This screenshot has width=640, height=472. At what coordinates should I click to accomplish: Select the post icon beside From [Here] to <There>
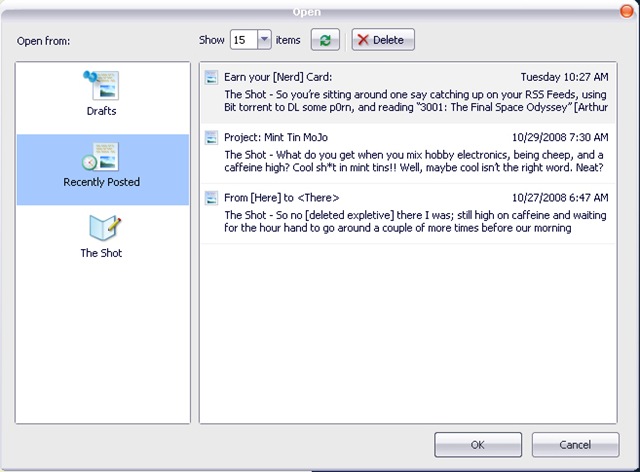tap(211, 198)
